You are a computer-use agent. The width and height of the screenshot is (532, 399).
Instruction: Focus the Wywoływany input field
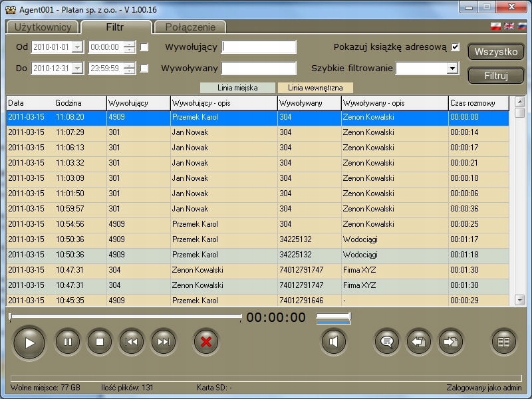point(259,68)
